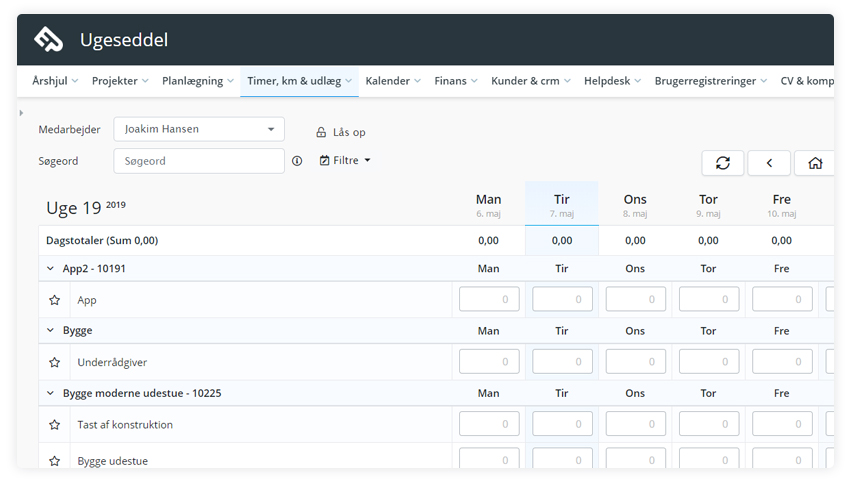Click the info icon beside Søgeord field
This screenshot has height=482, width=850.
click(x=297, y=161)
